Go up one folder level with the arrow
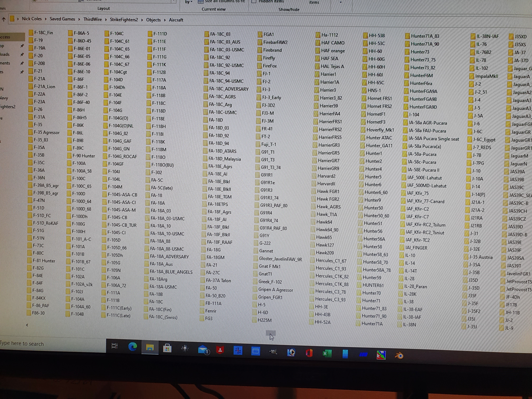The width and height of the screenshot is (532, 399). click(4, 19)
